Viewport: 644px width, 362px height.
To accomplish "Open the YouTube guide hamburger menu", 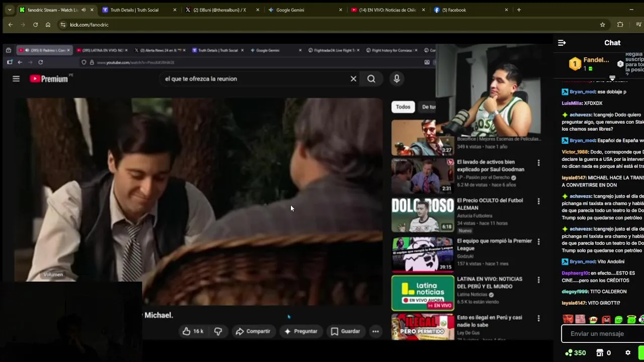I will (x=16, y=78).
